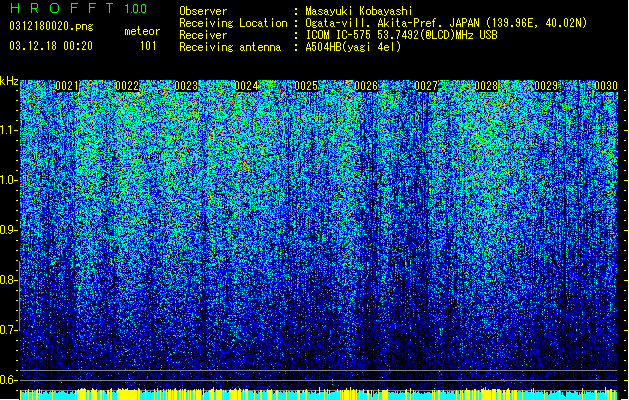Click the HROFFT 1.0.0 title text
The height and width of the screenshot is (400, 629).
click(x=78, y=8)
